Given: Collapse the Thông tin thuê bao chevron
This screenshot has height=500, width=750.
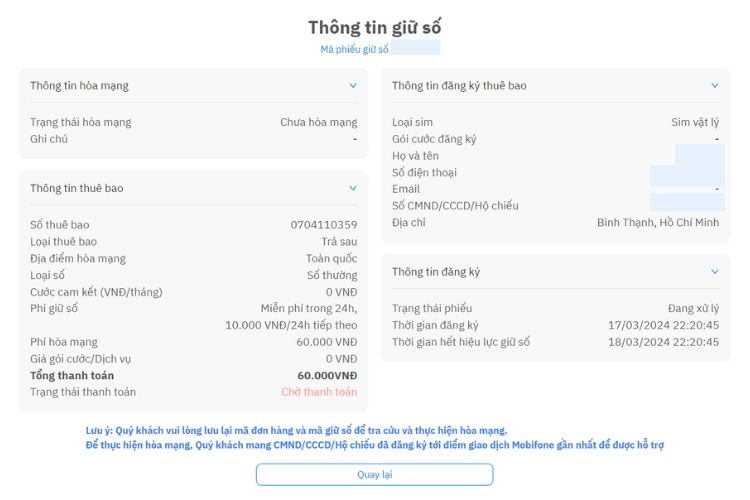Looking at the screenshot, I should tap(353, 188).
